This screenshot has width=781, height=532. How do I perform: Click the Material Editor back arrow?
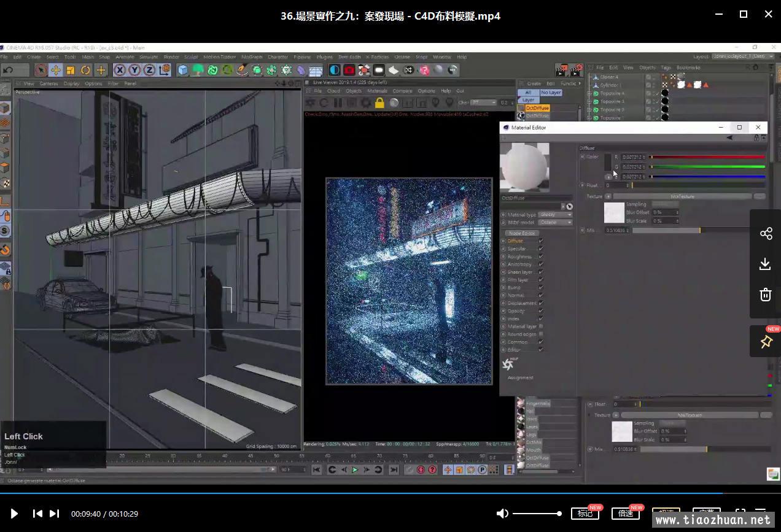coord(729,137)
